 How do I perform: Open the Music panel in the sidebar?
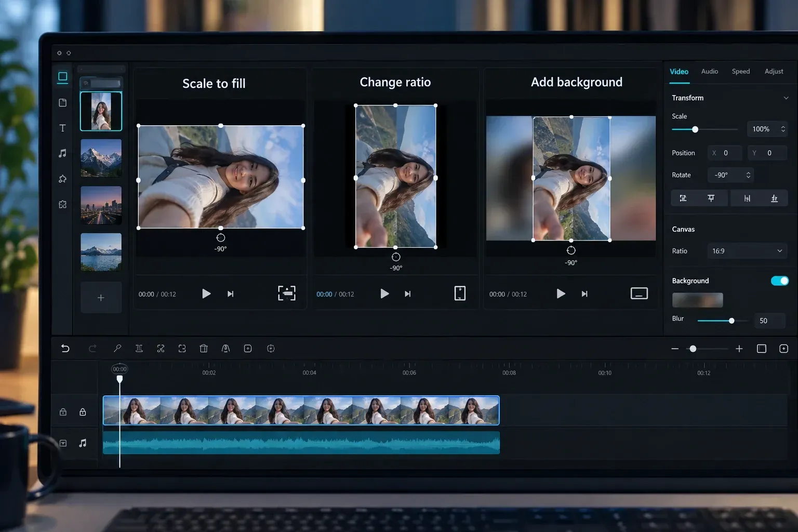point(62,153)
